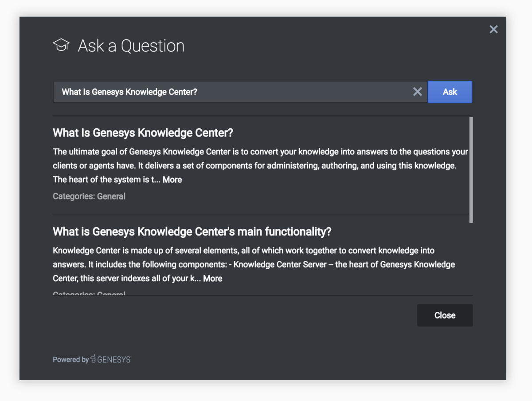
Task: Click the graduation cap icon beside Ask a Question
Action: (61, 45)
